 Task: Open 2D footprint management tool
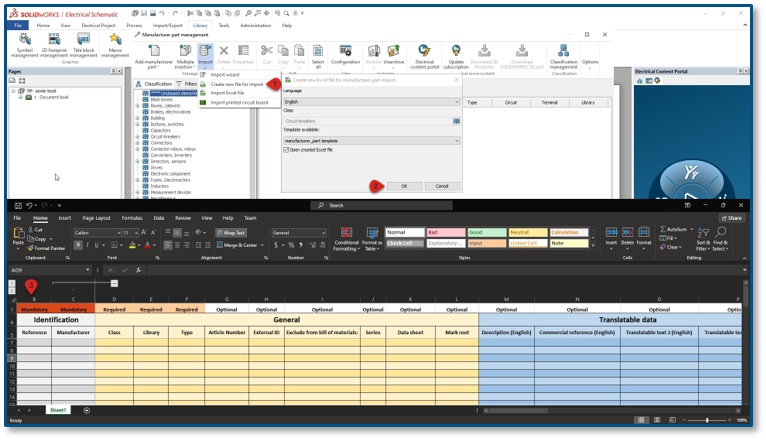(x=54, y=45)
